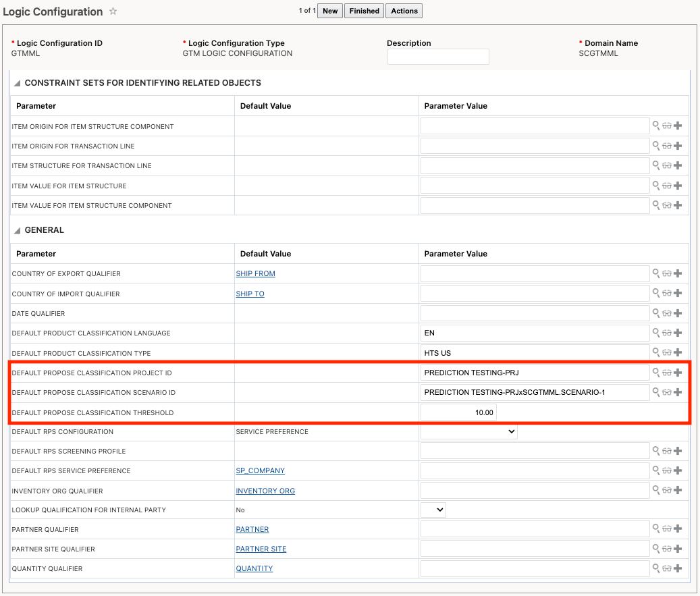700x596 pixels.
Task: Click DATE QUALIFIER parameter value field
Action: click(535, 313)
